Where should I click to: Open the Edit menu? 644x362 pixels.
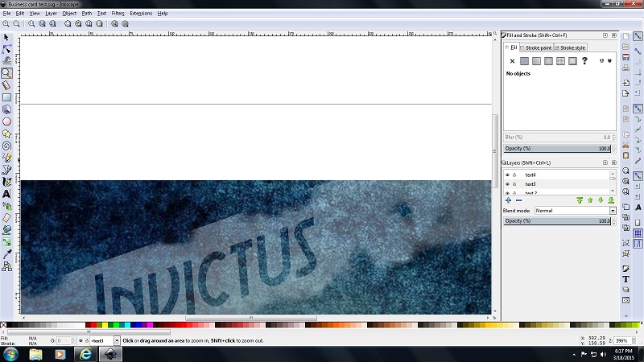(19, 13)
